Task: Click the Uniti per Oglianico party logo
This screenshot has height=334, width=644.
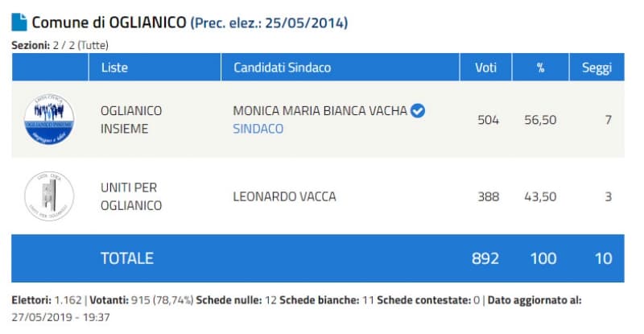Action: click(49, 196)
